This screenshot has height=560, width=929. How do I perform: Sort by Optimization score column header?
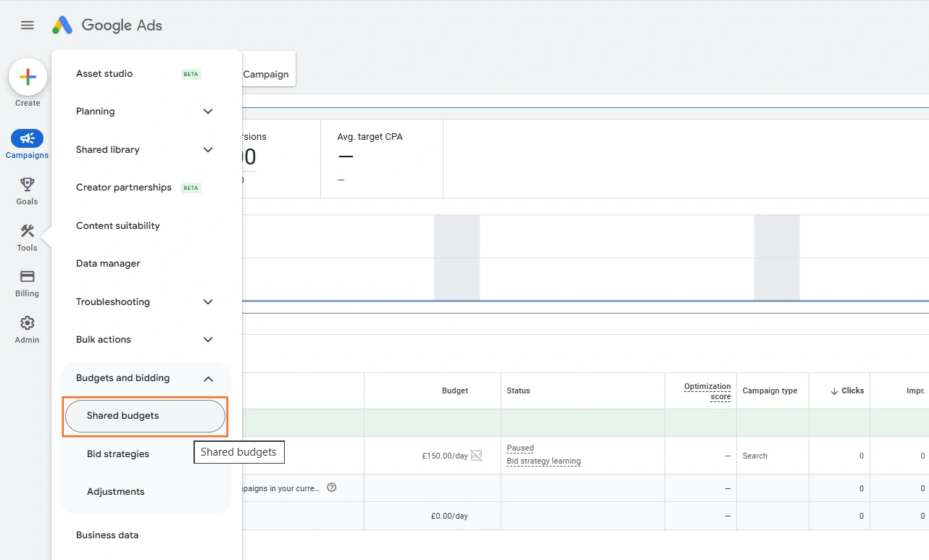click(707, 391)
